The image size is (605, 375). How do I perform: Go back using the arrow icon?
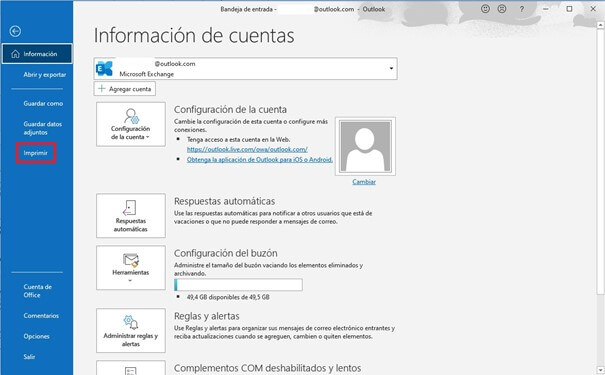tap(15, 31)
